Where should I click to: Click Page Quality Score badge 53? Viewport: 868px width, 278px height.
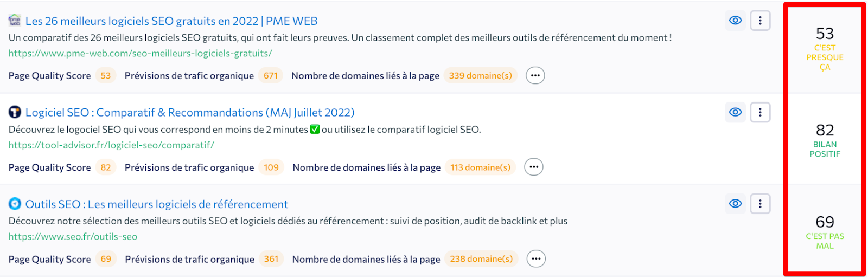point(106,75)
